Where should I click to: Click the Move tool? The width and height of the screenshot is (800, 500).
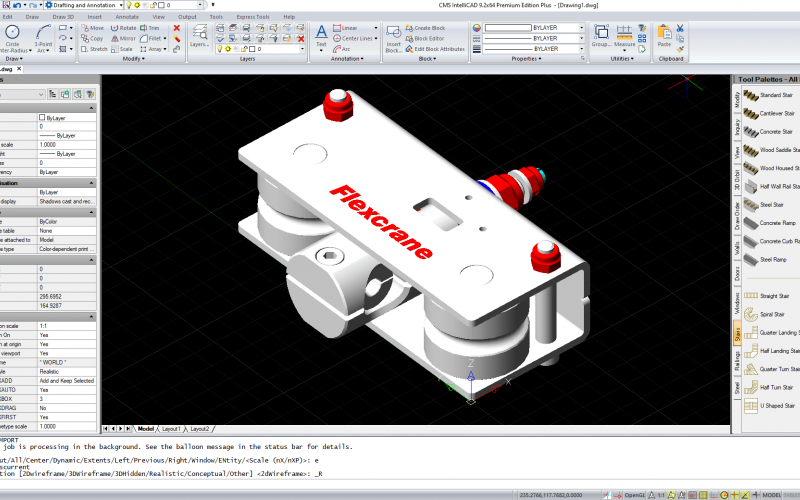[92, 28]
